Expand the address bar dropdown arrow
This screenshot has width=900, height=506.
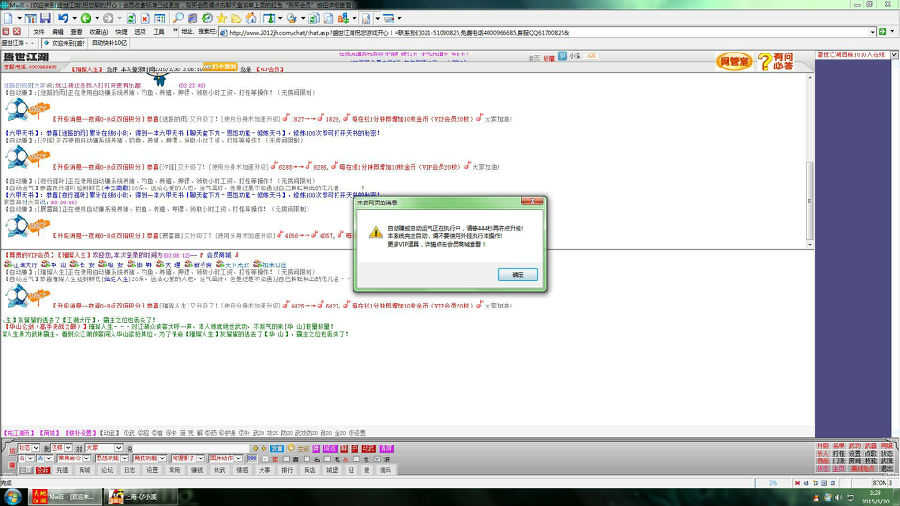click(x=872, y=32)
